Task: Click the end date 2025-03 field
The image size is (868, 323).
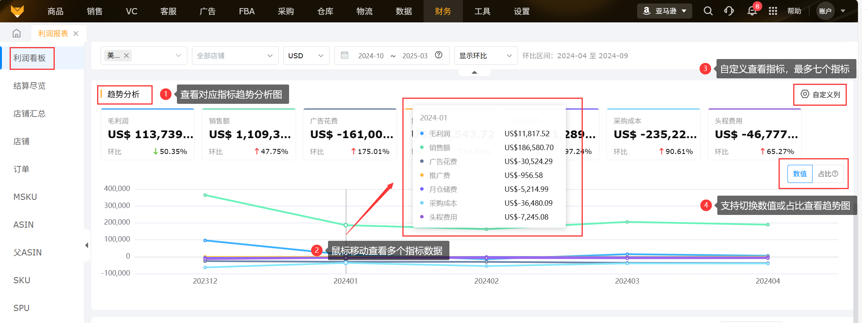Action: 415,56
